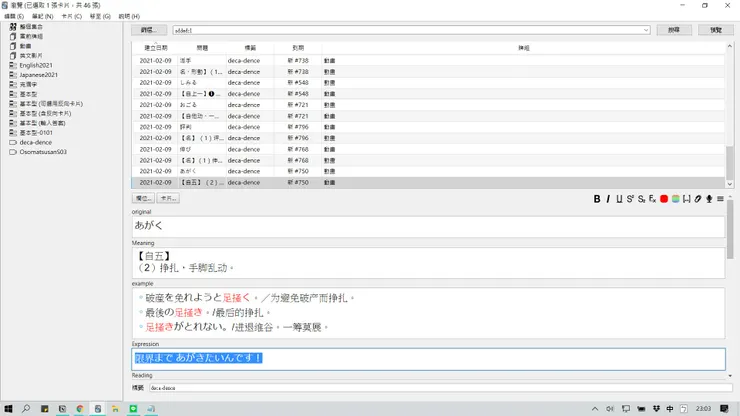740x416 pixels.
Task: Click the Cards button above the editor
Action: click(x=168, y=198)
